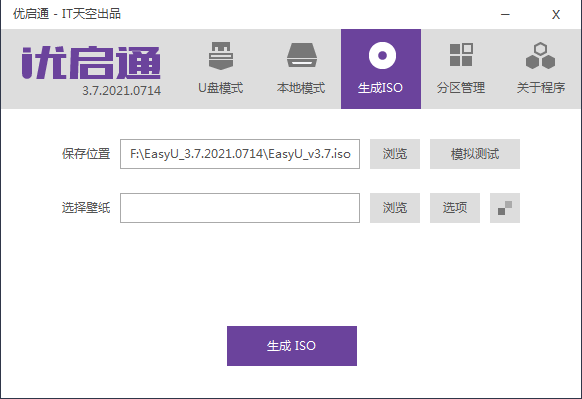Image resolution: width=582 pixels, height=399 pixels.
Task: Click the 生成ISO tab label
Action: (380, 88)
